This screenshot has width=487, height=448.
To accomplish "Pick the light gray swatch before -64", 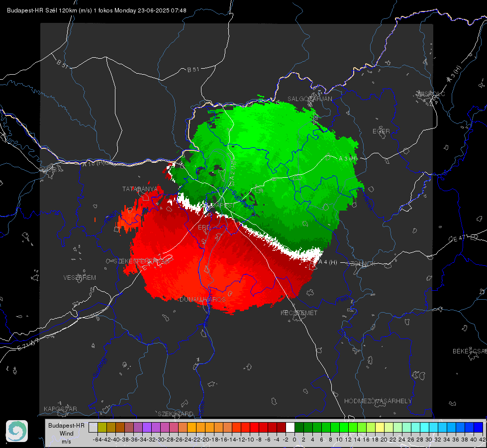I will (x=93, y=428).
